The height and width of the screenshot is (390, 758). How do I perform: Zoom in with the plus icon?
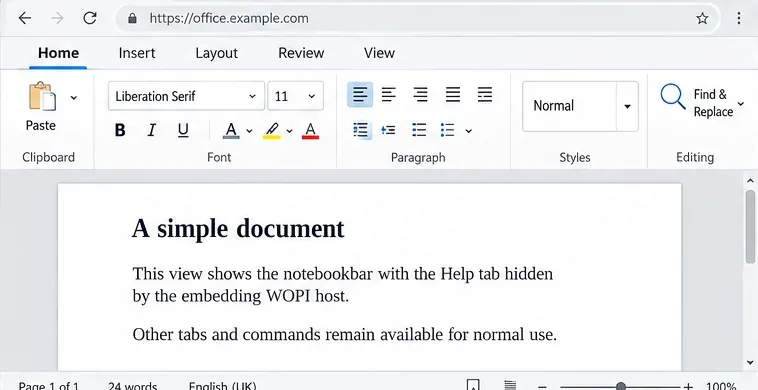tap(688, 386)
